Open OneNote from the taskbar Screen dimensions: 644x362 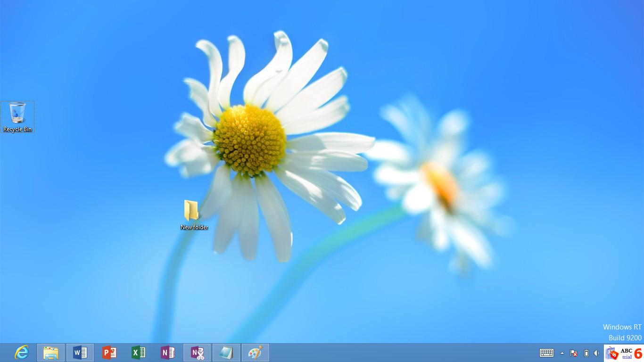point(168,353)
